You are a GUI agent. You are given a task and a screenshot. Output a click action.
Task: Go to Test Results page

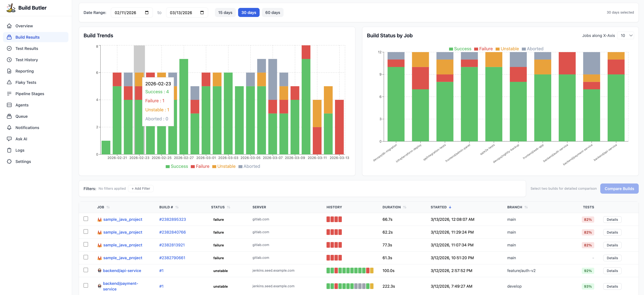coord(27,48)
